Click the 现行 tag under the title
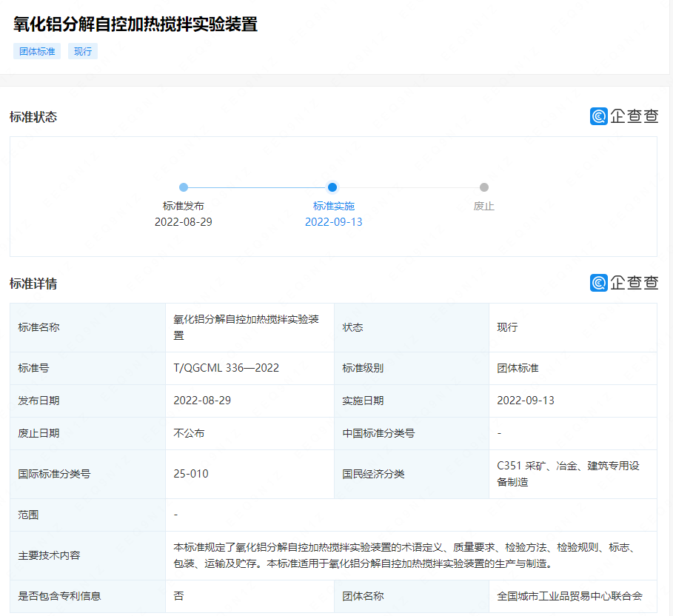The width and height of the screenshot is (673, 616). [x=83, y=51]
